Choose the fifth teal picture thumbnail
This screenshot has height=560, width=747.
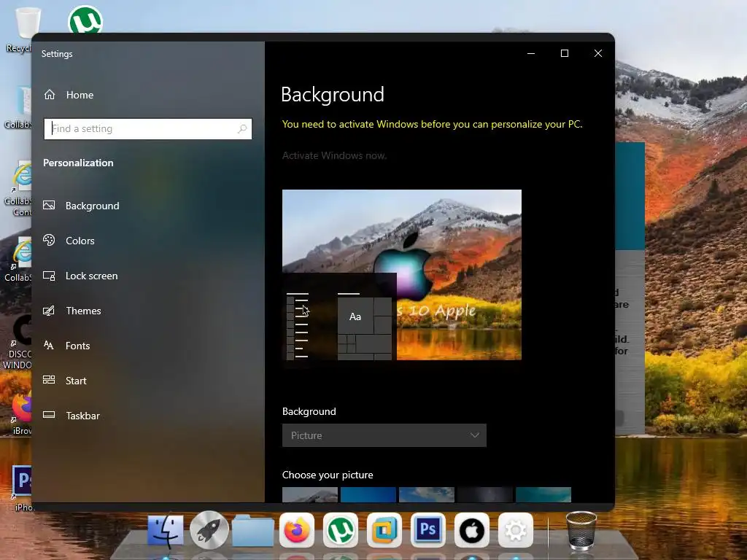(543, 494)
